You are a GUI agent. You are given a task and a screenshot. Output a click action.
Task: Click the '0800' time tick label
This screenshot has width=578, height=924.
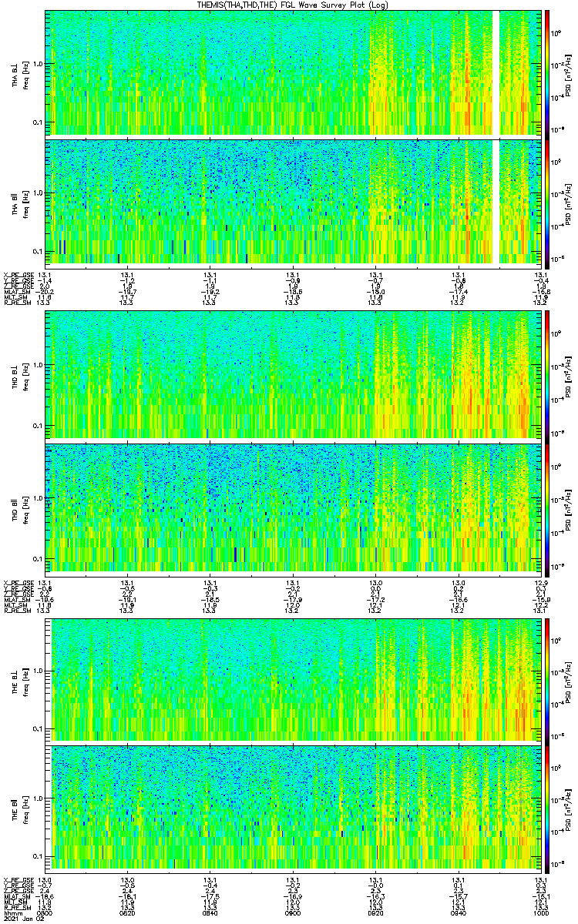click(x=45, y=913)
